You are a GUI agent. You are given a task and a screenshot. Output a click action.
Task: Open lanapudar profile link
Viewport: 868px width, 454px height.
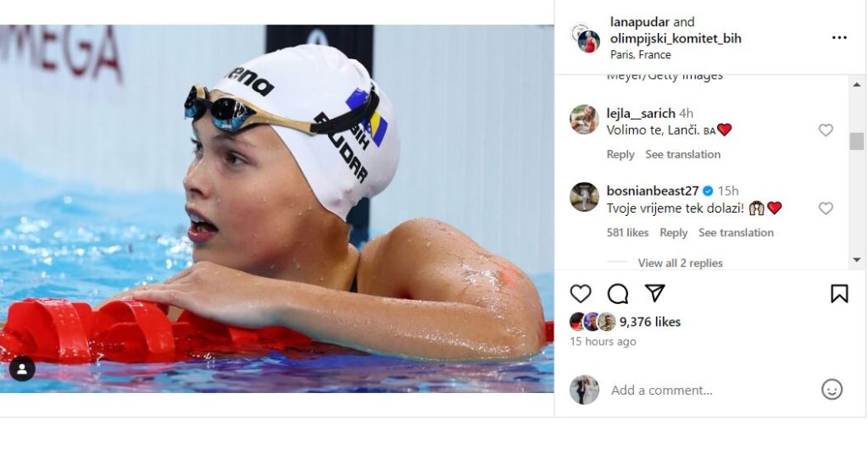tap(639, 22)
